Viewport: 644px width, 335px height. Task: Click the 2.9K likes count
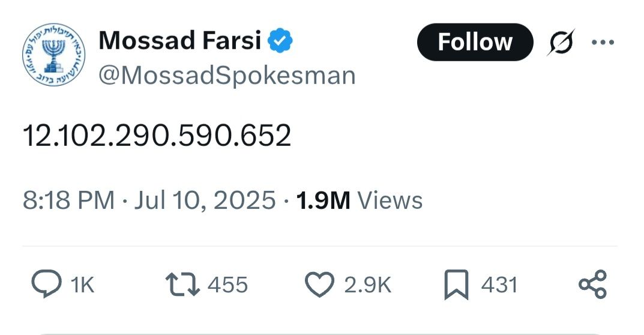367,285
